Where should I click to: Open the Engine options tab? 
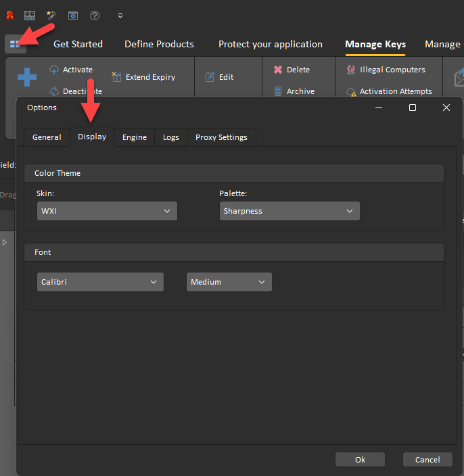(x=135, y=137)
